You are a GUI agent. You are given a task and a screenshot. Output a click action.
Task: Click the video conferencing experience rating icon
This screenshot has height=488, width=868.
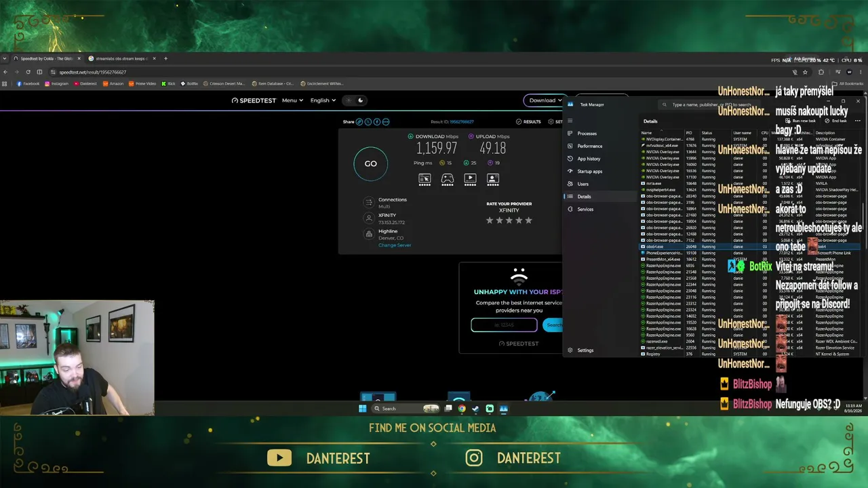(493, 179)
